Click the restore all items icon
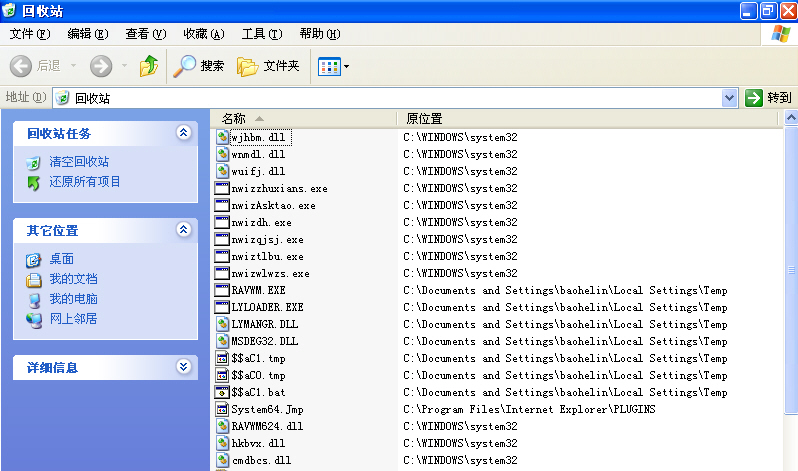 click(34, 183)
